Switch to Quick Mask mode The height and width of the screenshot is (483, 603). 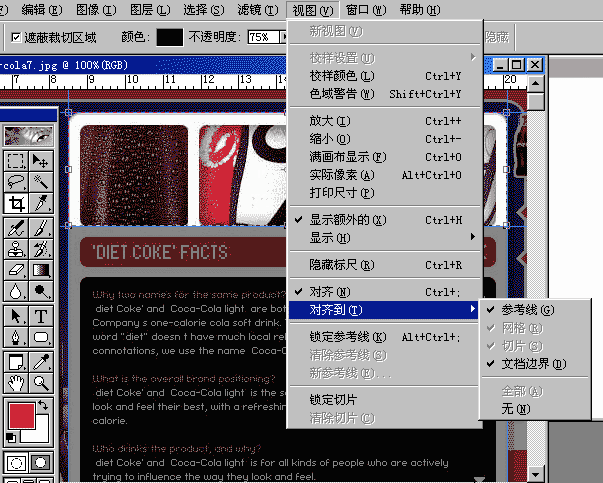[x=41, y=463]
